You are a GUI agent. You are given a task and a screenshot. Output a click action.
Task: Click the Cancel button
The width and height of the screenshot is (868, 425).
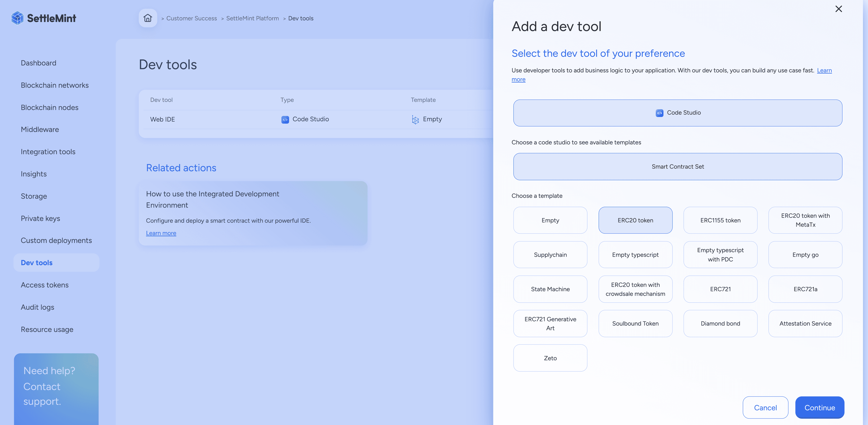765,407
